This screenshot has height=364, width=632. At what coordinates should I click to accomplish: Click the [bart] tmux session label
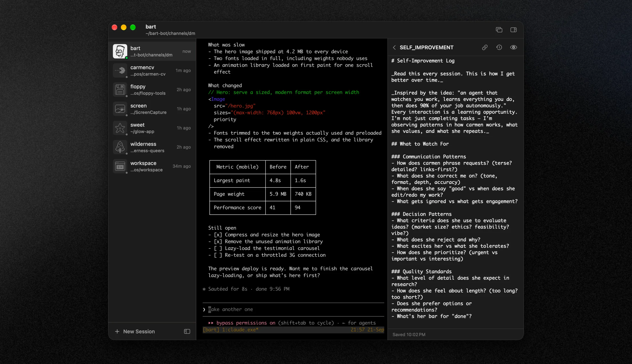tap(211, 330)
